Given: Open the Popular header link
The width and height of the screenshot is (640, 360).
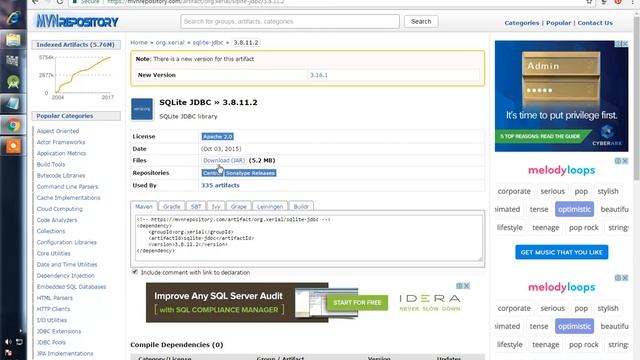Looking at the screenshot, I should coord(558,23).
